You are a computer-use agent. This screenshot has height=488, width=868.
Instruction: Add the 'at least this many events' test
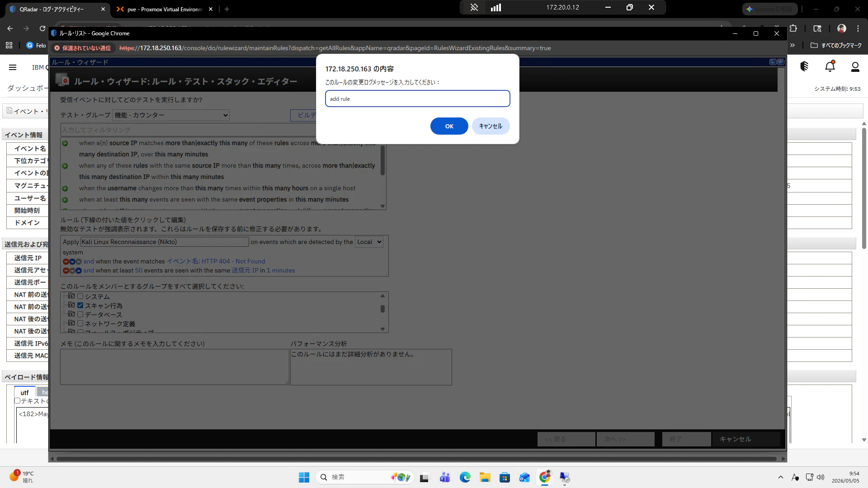[65, 200]
